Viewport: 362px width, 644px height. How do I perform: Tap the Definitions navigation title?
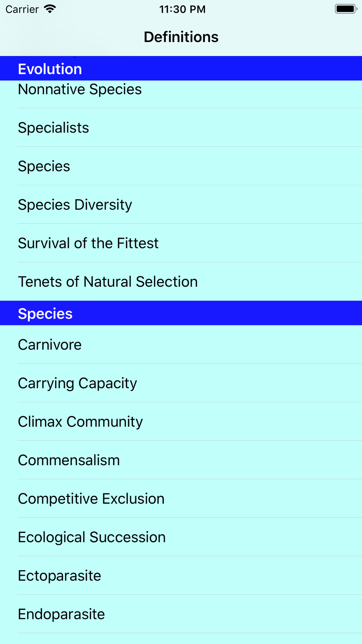coord(181,37)
